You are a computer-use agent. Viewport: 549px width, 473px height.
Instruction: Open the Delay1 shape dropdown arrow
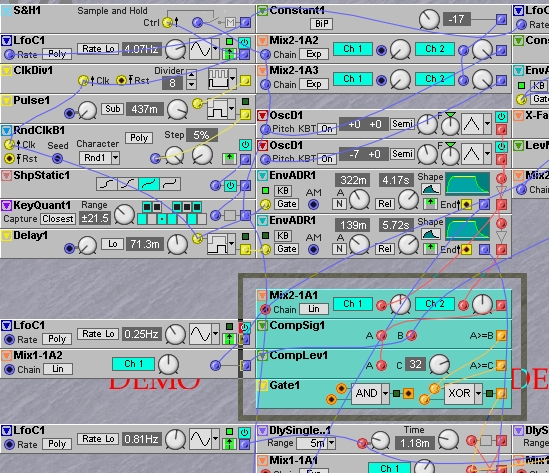pos(232,243)
